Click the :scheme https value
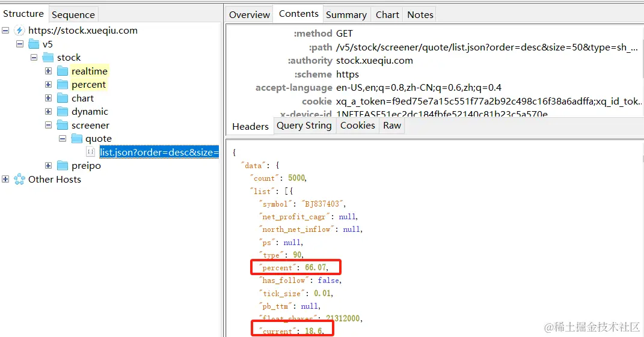 (x=347, y=74)
